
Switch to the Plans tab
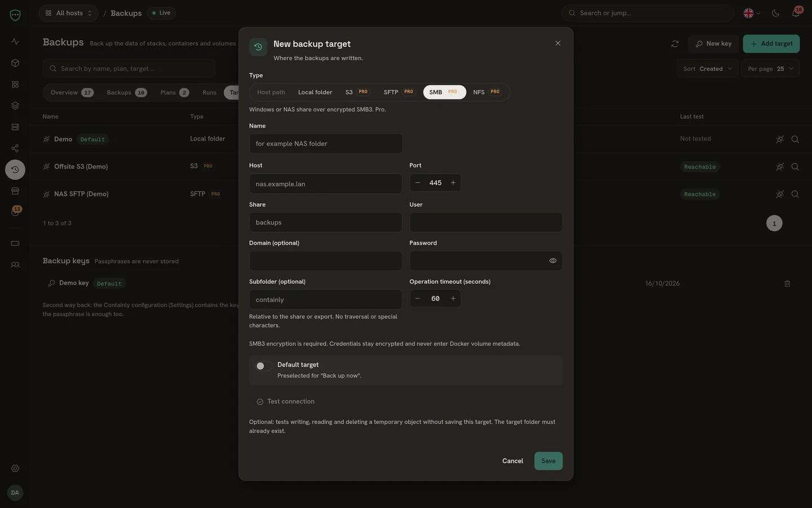click(x=174, y=93)
